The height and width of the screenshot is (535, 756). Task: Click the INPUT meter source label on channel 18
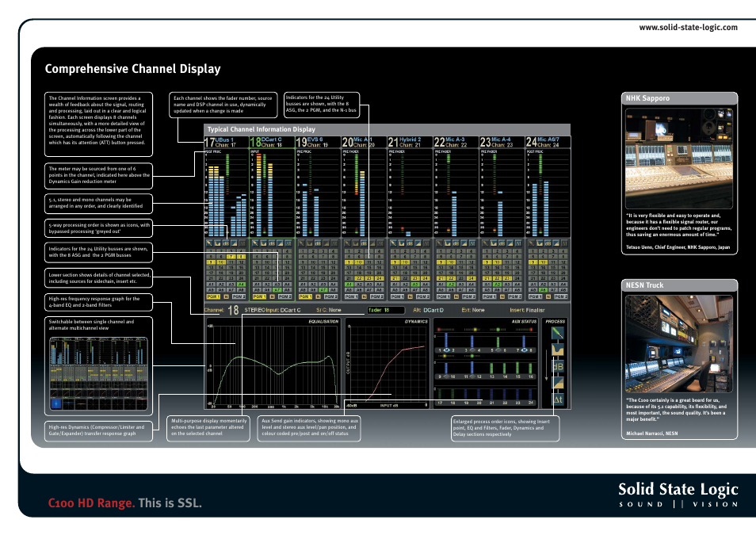click(254, 151)
